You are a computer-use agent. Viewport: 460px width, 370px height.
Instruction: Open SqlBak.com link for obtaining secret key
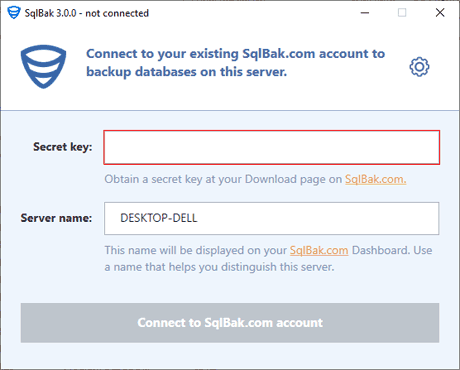(375, 179)
